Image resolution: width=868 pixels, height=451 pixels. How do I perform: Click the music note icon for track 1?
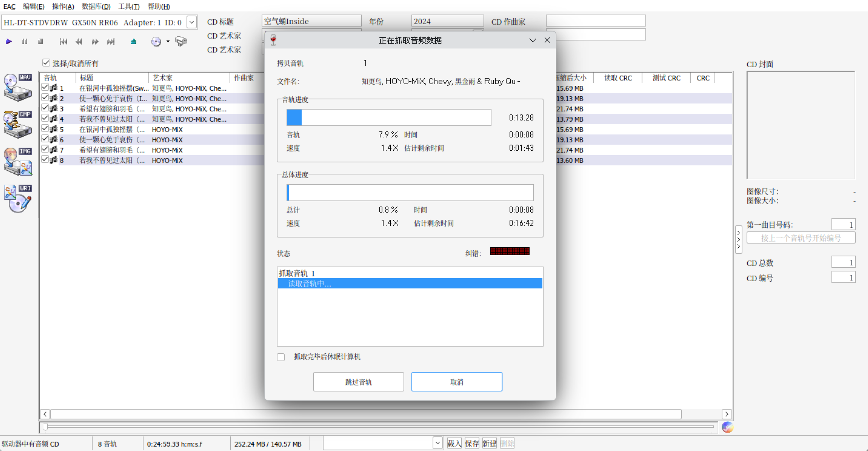coord(54,88)
